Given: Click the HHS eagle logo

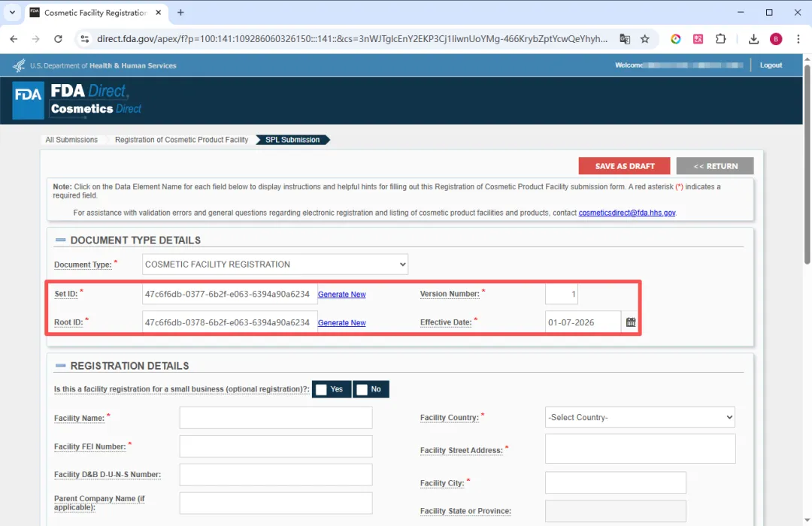Looking at the screenshot, I should point(19,66).
